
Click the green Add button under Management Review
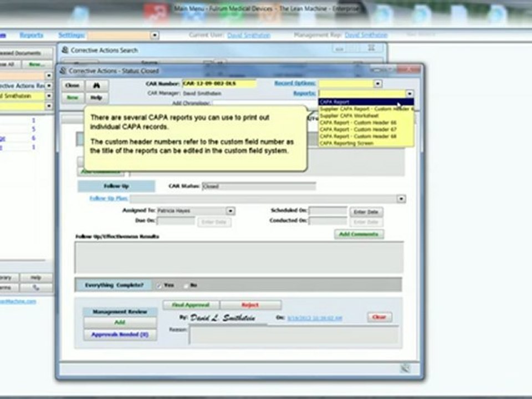pos(120,323)
